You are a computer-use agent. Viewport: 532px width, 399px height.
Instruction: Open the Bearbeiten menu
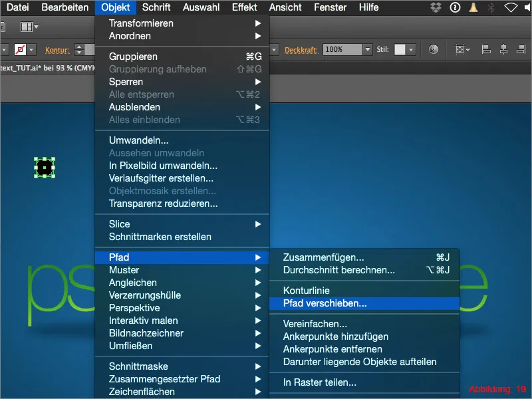click(65, 7)
